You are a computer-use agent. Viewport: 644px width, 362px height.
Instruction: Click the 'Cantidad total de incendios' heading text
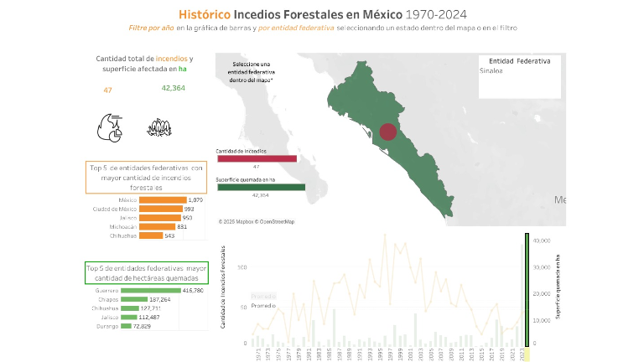[x=144, y=64]
